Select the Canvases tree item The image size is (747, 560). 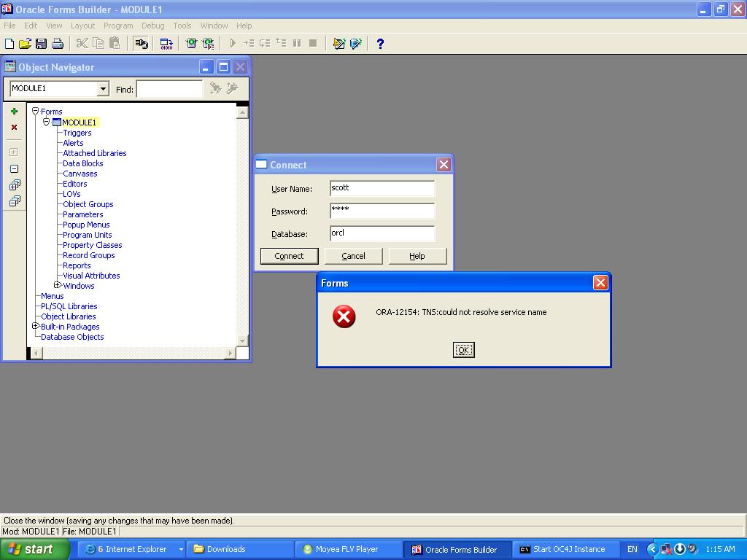click(80, 174)
